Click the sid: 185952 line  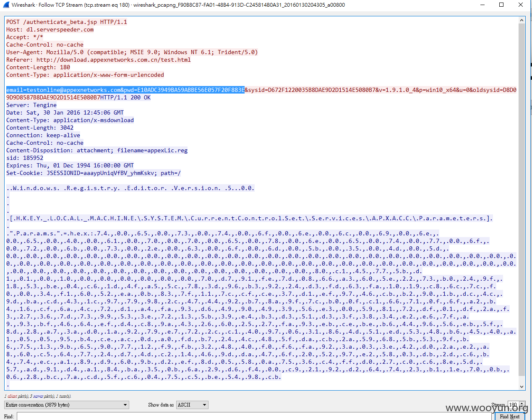(x=25, y=158)
